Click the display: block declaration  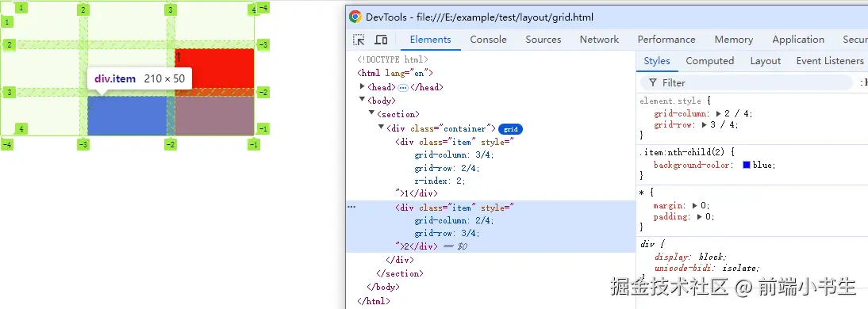click(691, 257)
